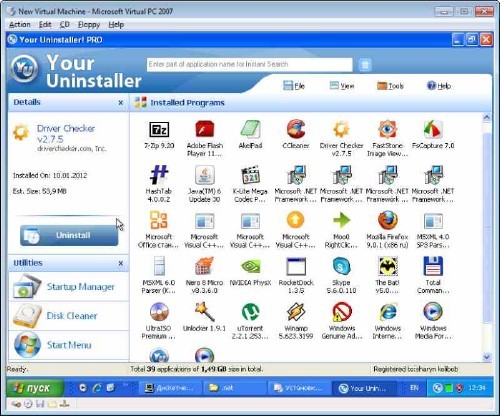Screen dimensions: 500x416
Task: Click the clock showing 12:34
Action: (x=477, y=388)
